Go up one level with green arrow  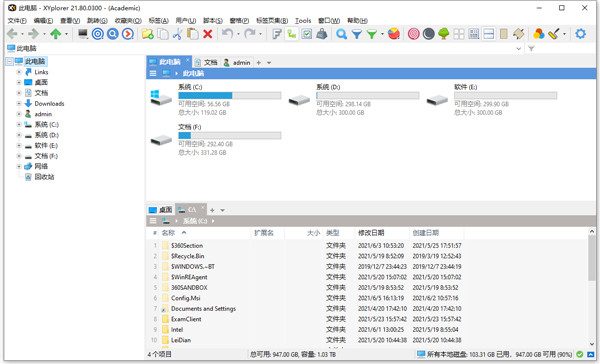pos(56,34)
